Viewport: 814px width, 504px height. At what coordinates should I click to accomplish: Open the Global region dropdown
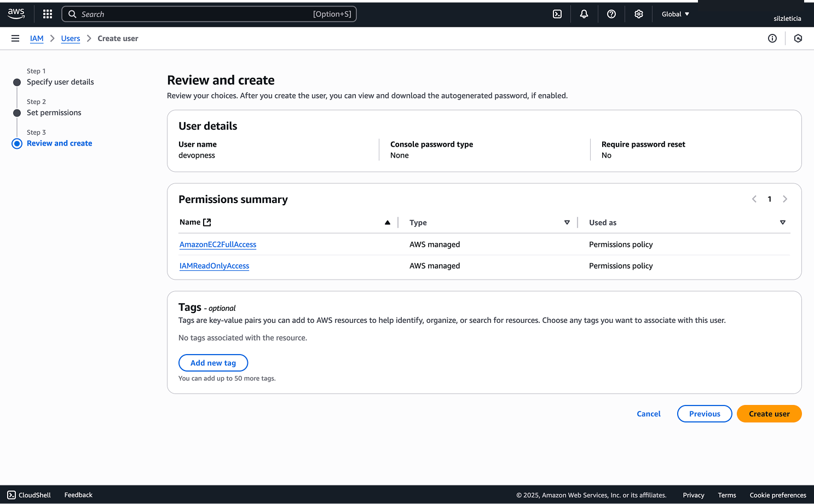pyautogui.click(x=675, y=14)
